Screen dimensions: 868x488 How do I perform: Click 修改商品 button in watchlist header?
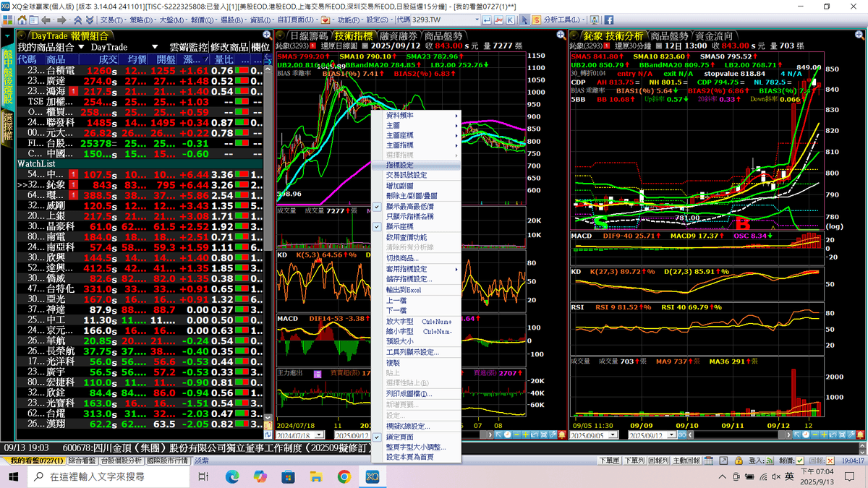[229, 47]
